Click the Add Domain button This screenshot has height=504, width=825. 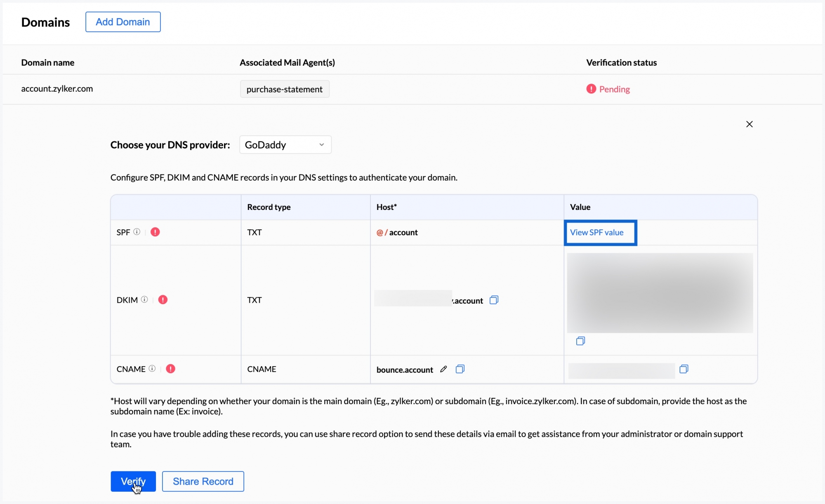(x=123, y=21)
